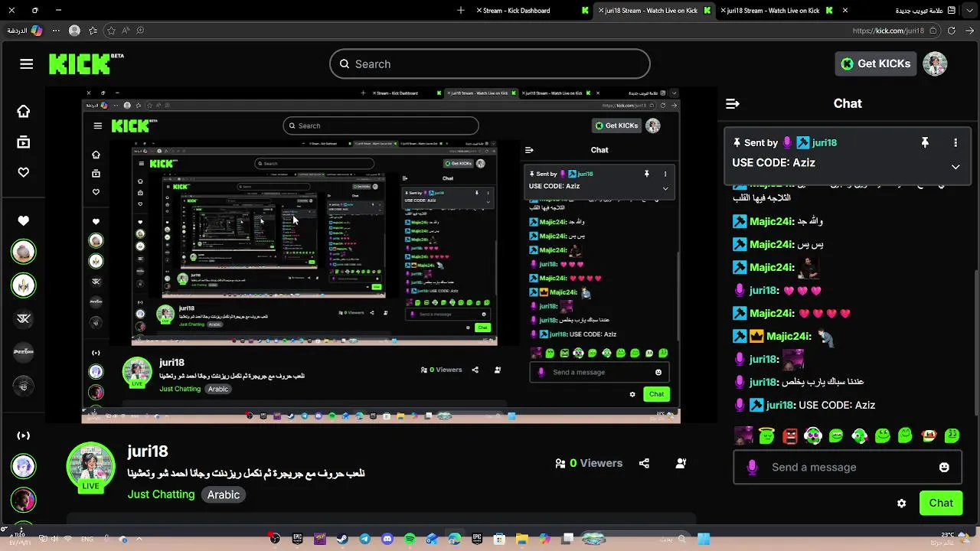Click the profile avatar at top right
Image resolution: width=980 pixels, height=551 pixels.
click(x=935, y=64)
